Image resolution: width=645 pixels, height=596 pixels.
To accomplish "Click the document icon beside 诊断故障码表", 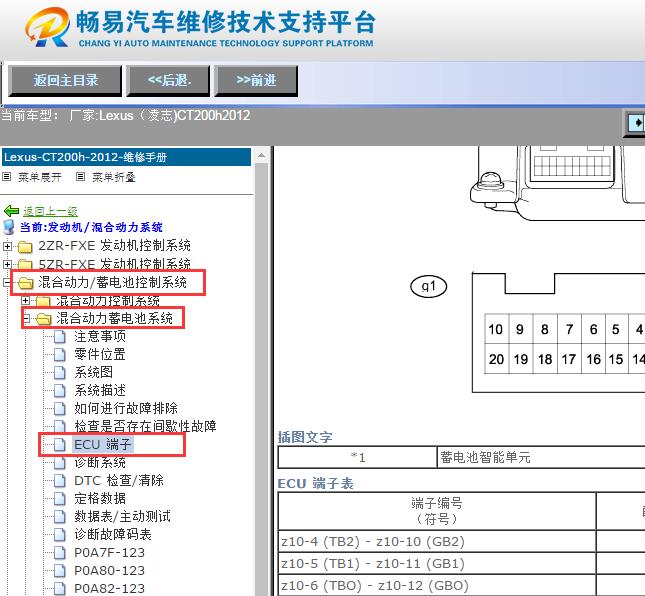I will tap(60, 535).
